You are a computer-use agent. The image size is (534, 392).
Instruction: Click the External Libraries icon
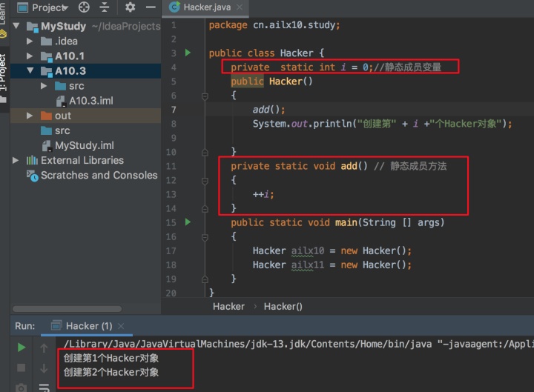point(32,160)
